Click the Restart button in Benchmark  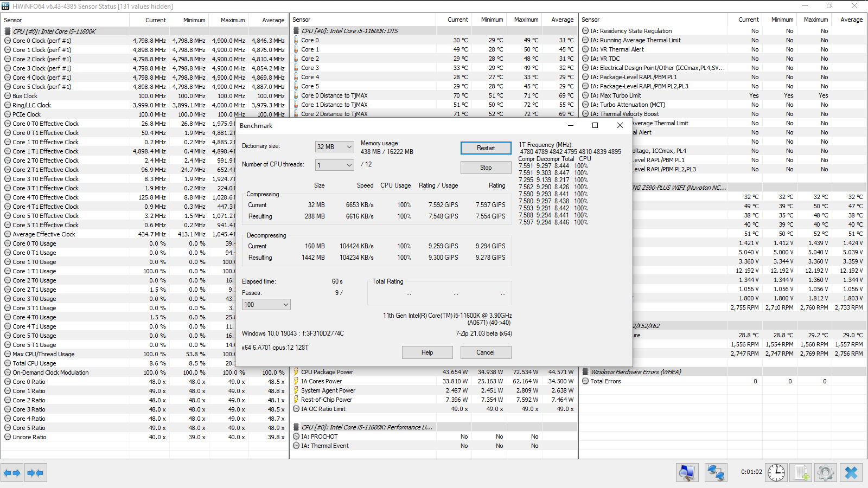tap(486, 148)
